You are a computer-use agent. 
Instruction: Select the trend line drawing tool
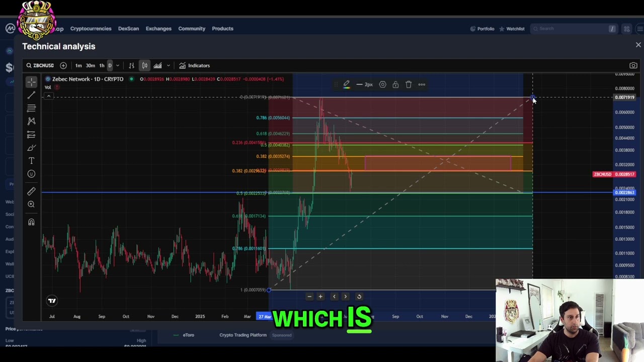(31, 95)
